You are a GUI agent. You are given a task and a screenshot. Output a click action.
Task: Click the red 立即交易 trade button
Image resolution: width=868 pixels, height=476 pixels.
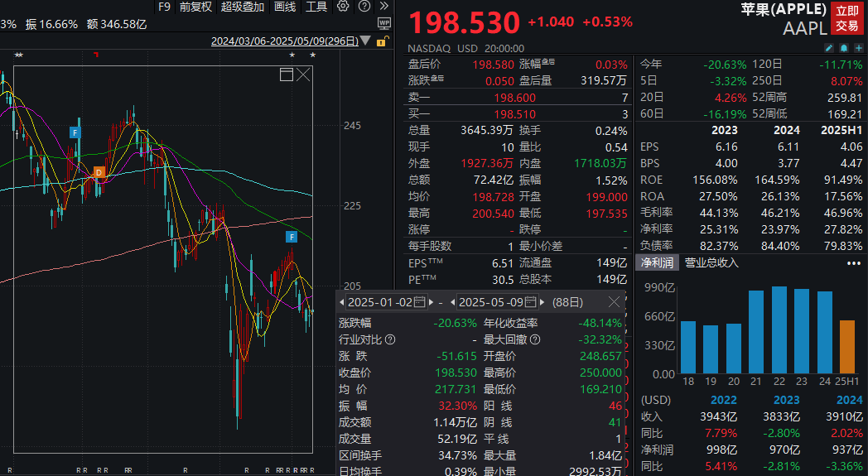(847, 18)
